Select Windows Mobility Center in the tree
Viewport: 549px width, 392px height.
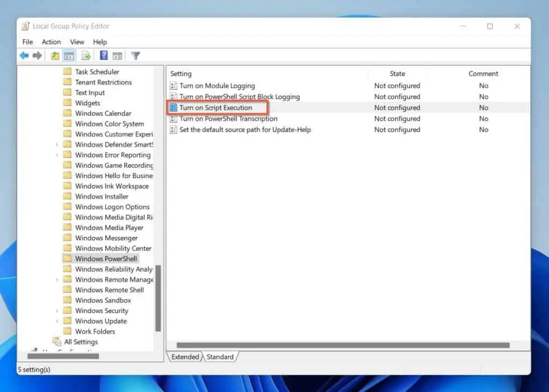(113, 248)
